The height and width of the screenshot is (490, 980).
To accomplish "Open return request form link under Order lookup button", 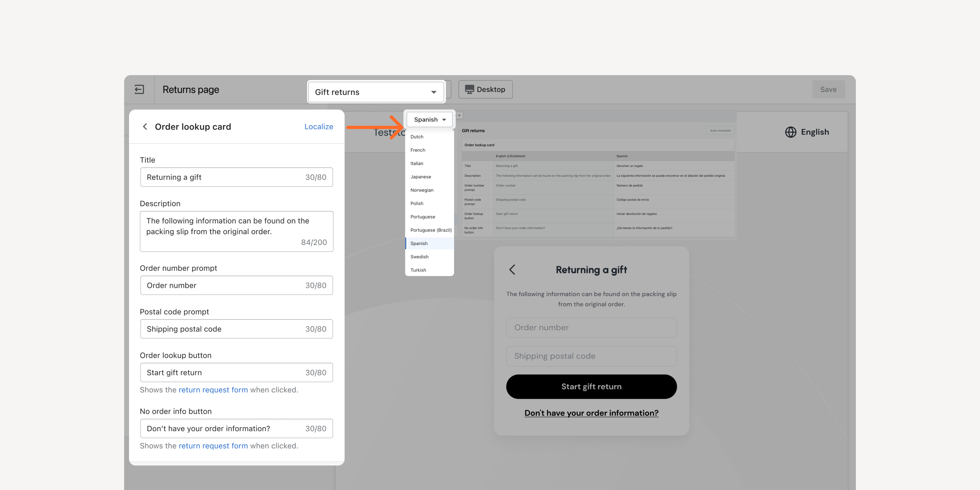I will (213, 390).
